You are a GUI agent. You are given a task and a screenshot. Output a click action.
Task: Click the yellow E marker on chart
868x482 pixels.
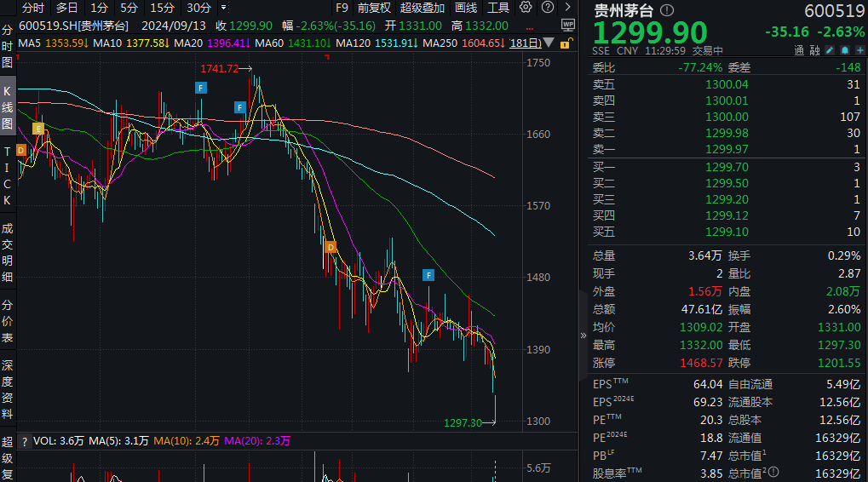[37, 129]
